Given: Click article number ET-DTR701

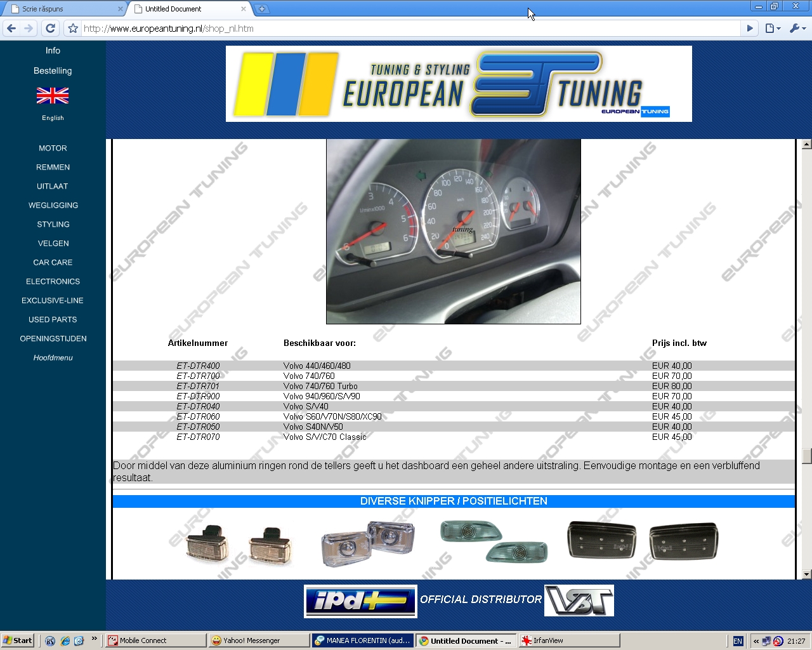Looking at the screenshot, I should pyautogui.click(x=198, y=386).
